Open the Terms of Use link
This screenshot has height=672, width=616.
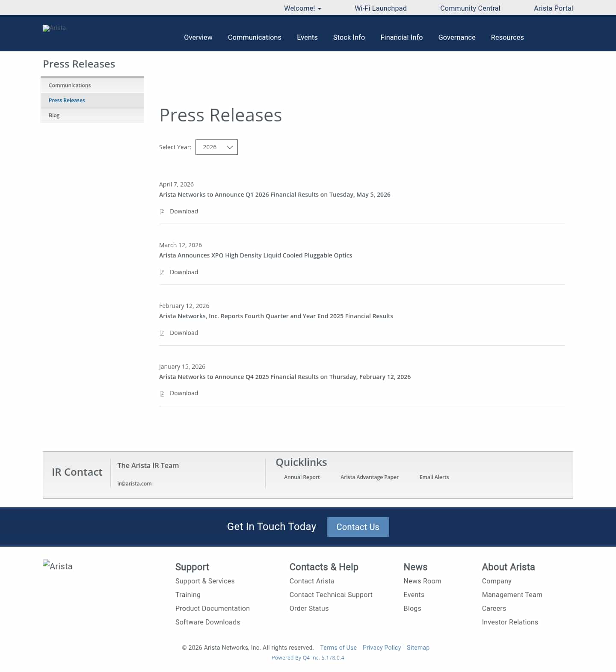pos(338,648)
